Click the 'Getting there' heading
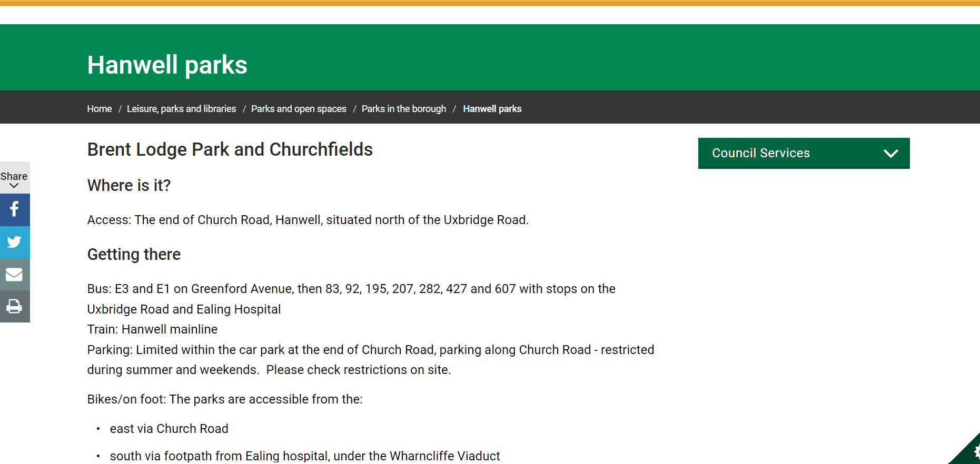980x464 pixels. pos(134,254)
